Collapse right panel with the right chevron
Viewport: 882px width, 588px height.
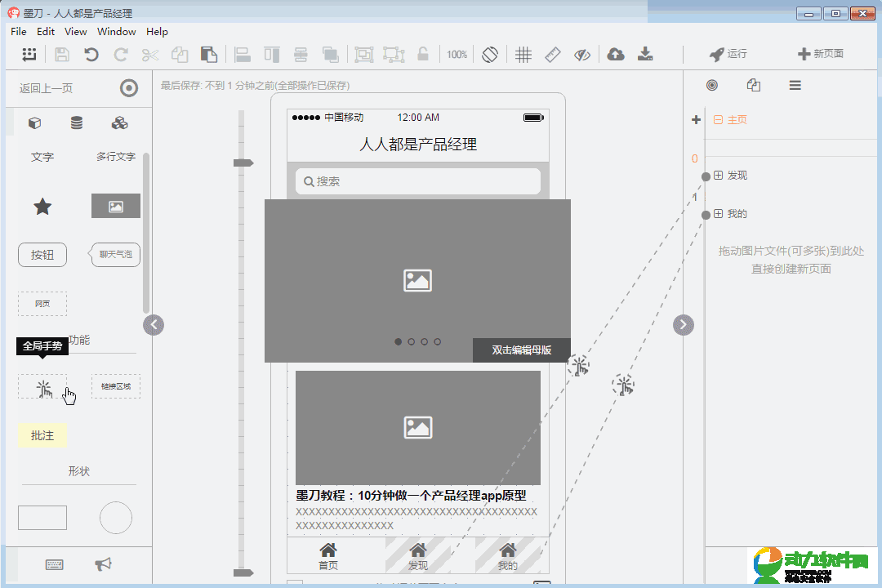(x=684, y=325)
